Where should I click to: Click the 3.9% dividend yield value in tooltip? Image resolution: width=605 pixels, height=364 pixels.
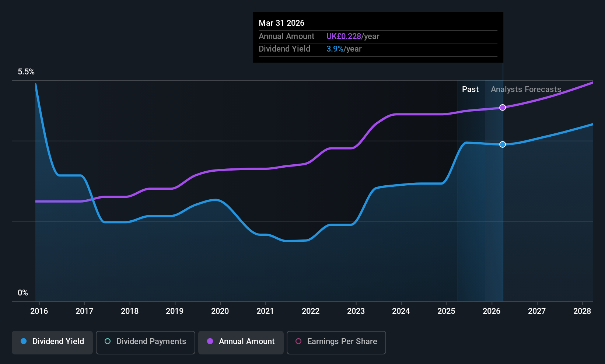(x=335, y=49)
